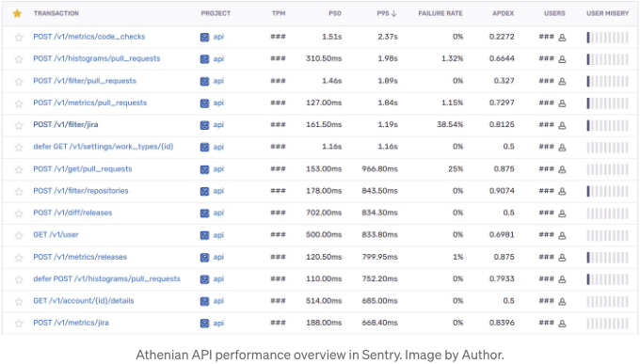Click the api project icon in diff/releases row
Image resolution: width=640 pixels, height=364 pixels.
pos(204,214)
